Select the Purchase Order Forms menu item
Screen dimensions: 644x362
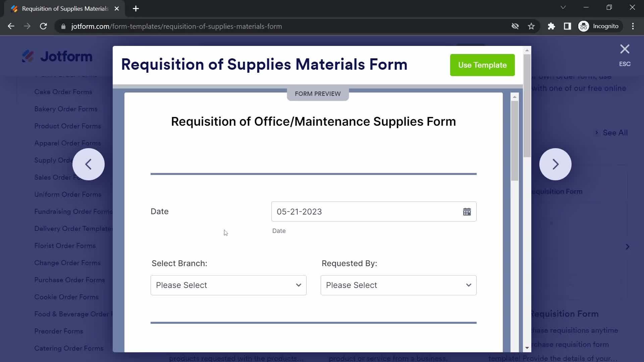point(69,280)
